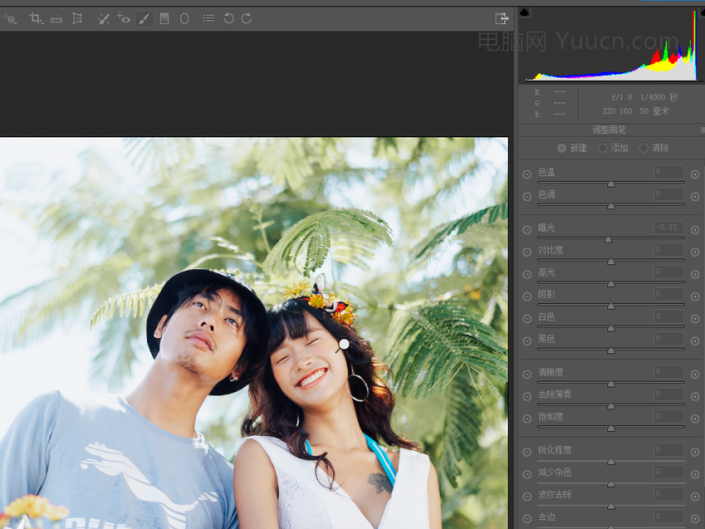Rotate image clockwise
The image size is (705, 529).
coord(246,18)
